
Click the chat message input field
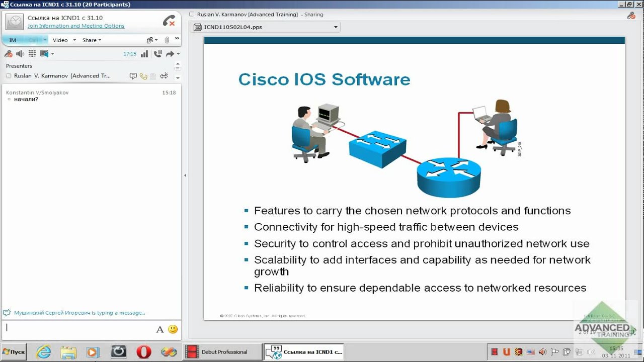(x=78, y=329)
